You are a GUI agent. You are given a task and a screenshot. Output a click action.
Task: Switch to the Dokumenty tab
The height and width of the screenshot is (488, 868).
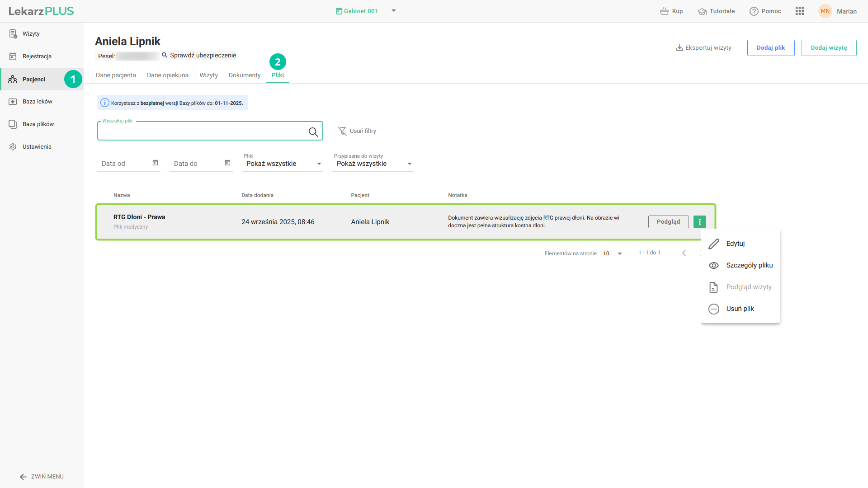click(244, 75)
